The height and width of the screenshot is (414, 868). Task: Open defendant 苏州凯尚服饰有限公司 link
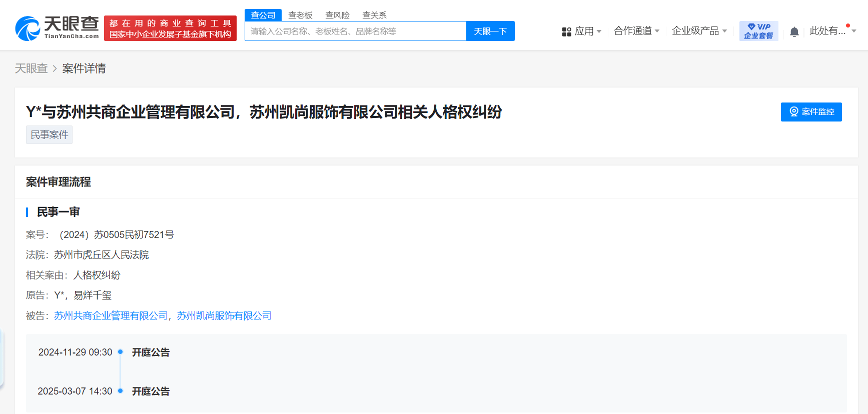click(224, 316)
